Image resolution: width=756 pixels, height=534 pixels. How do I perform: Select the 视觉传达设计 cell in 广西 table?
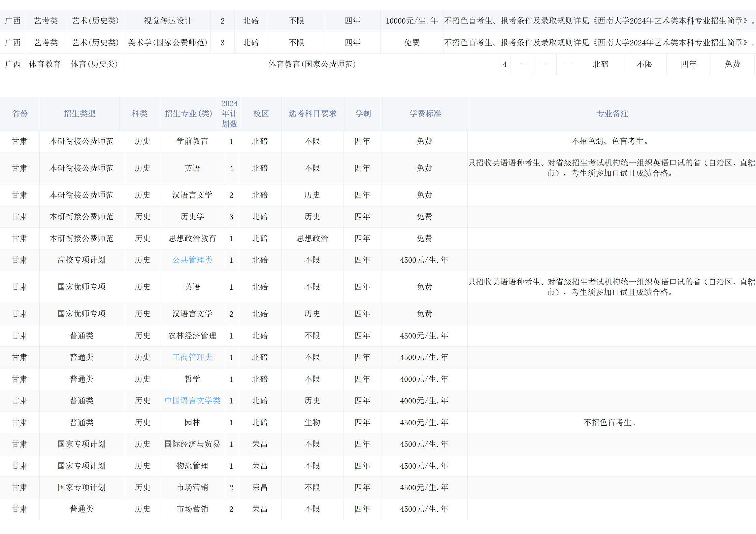(x=168, y=21)
